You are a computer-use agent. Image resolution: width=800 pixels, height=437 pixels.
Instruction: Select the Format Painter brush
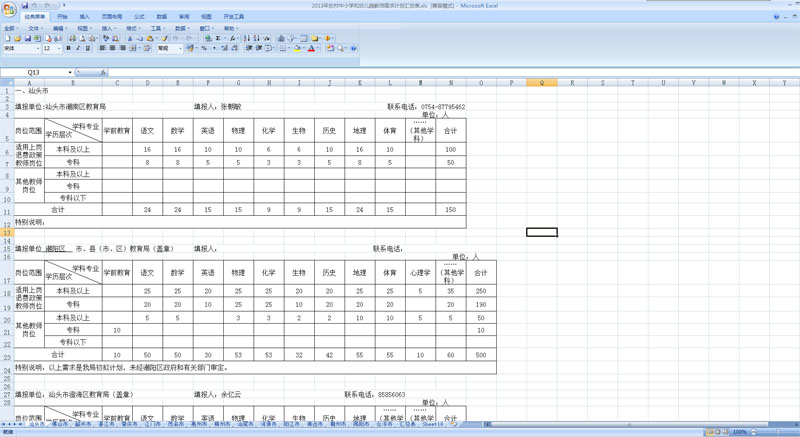pyautogui.click(x=164, y=38)
